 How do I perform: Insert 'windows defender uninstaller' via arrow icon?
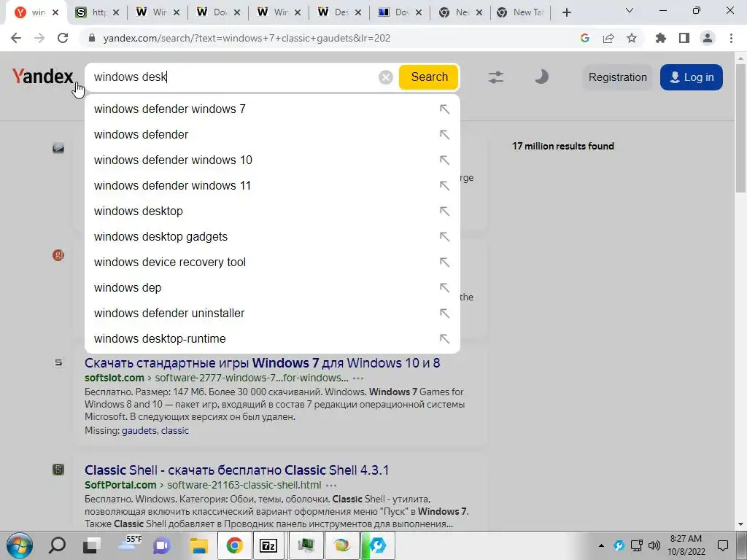[x=444, y=314]
